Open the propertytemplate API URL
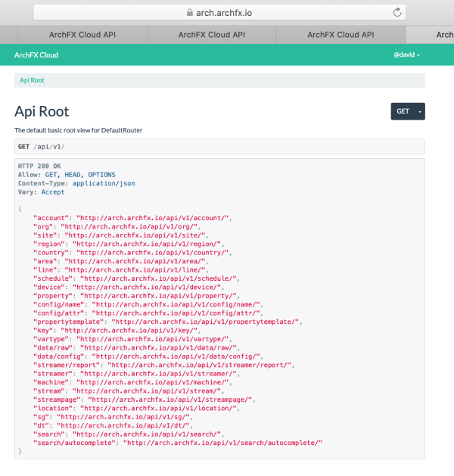Screen dimensions: 454x476 (205, 322)
